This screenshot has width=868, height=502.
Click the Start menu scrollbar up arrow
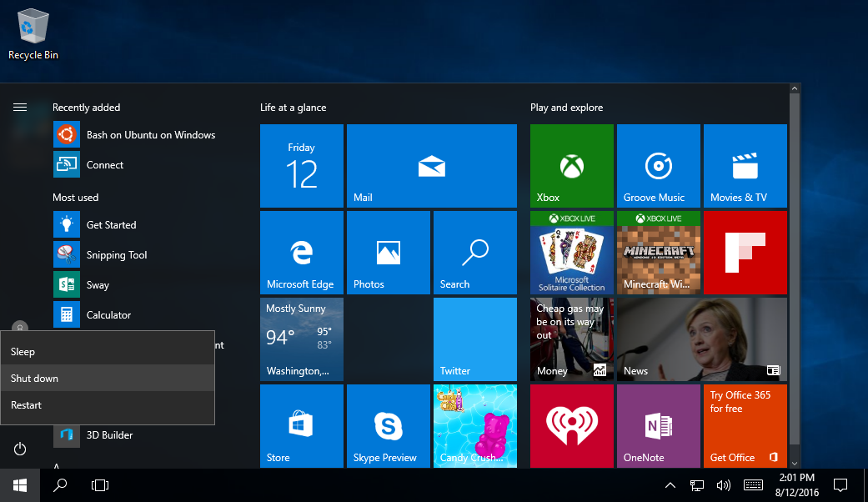click(795, 88)
